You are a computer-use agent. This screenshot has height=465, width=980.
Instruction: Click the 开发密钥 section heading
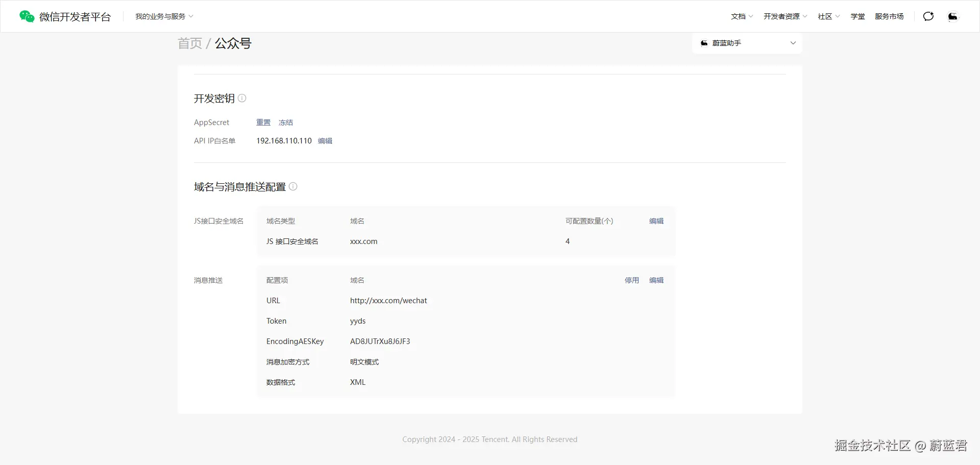pos(214,99)
